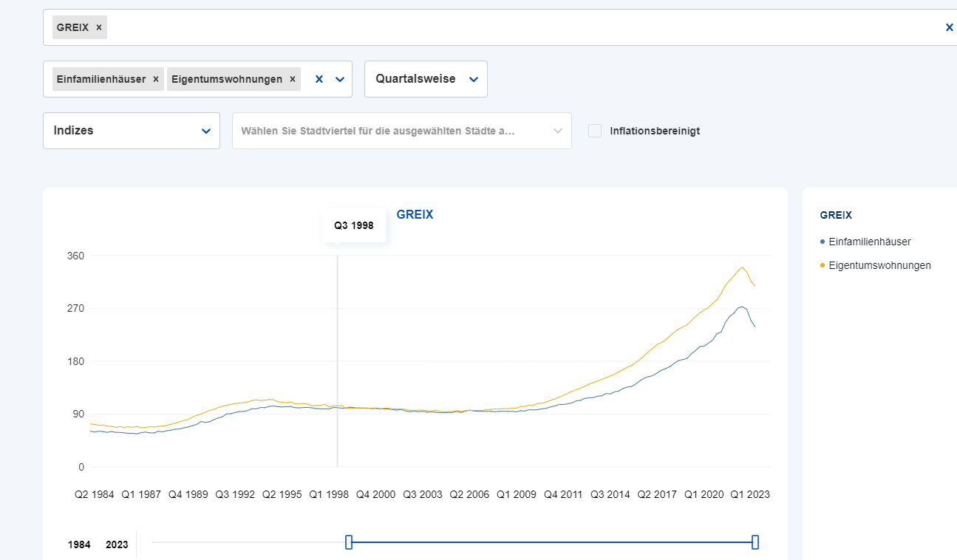
Task: Click the left handle of year range slider
Action: [x=349, y=543]
